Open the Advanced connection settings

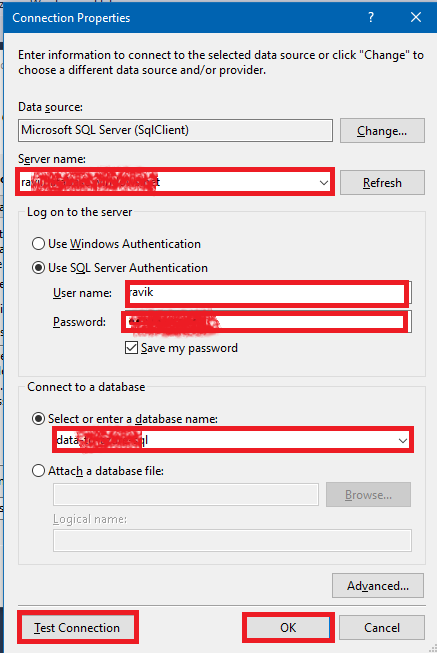click(378, 586)
